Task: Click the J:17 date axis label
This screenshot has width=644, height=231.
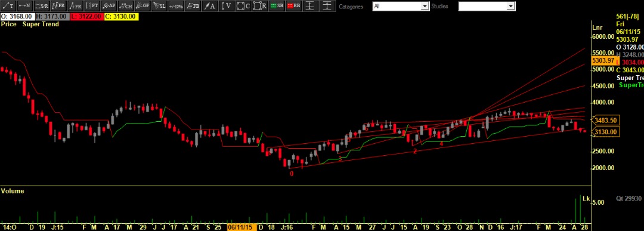Action: pyautogui.click(x=516, y=227)
